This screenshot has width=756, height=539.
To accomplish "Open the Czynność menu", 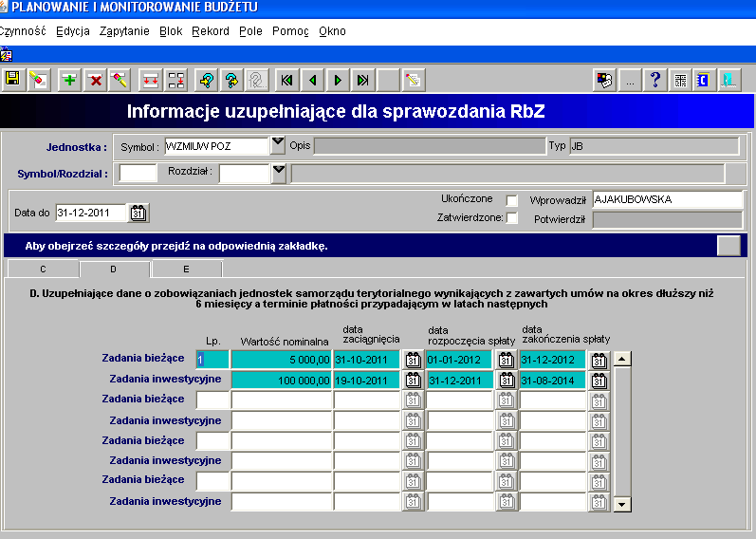I will (22, 31).
